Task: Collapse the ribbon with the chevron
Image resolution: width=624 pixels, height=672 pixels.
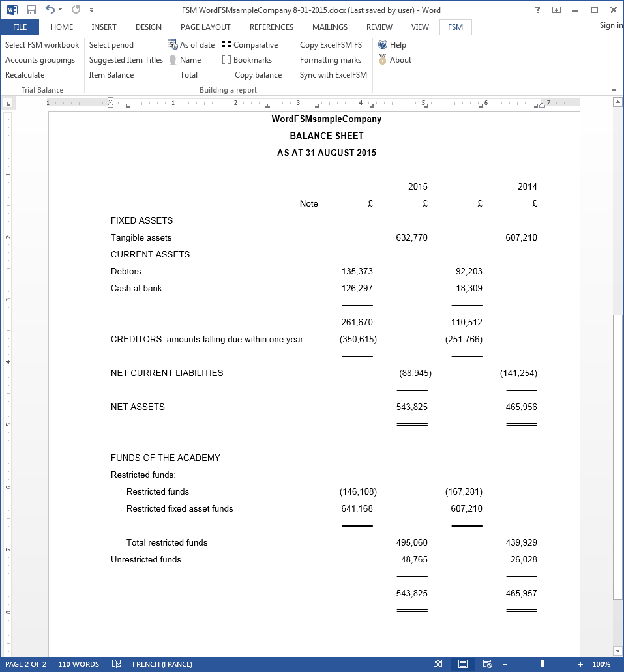Action: pyautogui.click(x=614, y=90)
